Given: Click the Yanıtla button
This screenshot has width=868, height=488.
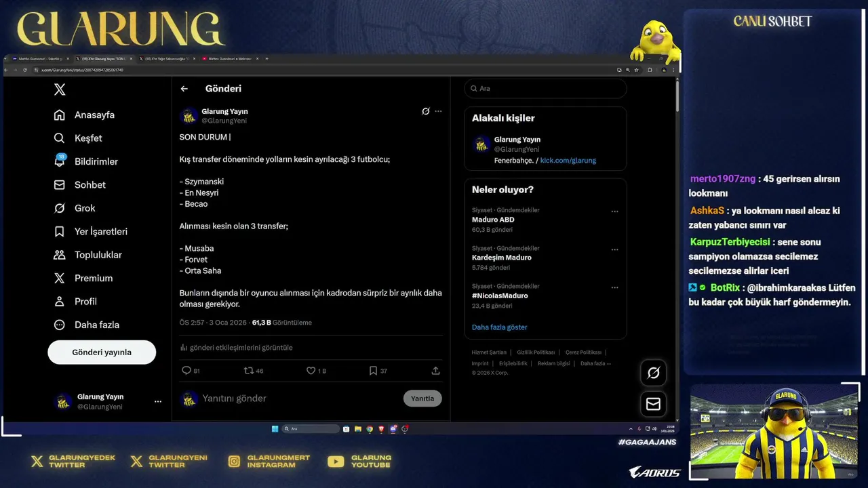Looking at the screenshot, I should tap(422, 399).
